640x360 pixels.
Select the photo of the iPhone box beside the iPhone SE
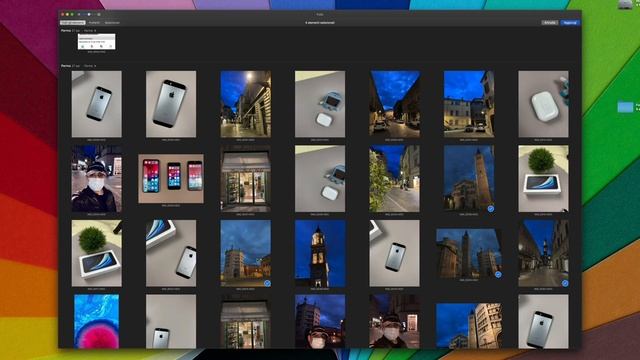[x=171, y=253]
